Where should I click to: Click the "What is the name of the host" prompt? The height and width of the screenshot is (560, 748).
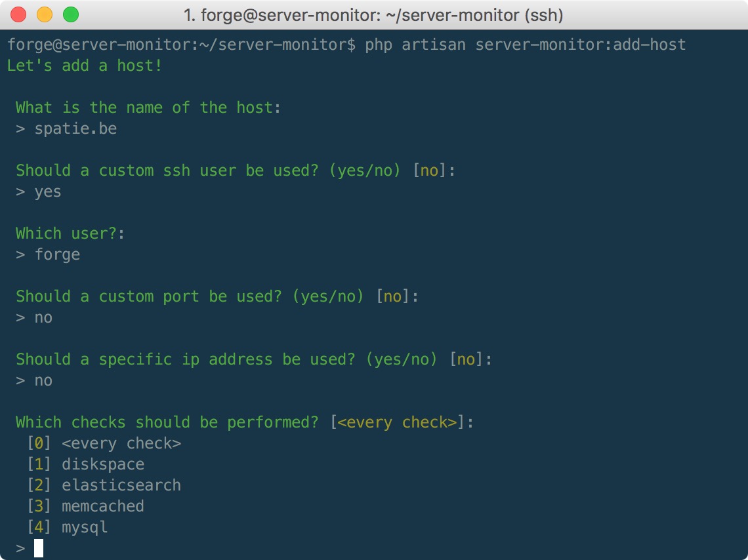click(148, 108)
